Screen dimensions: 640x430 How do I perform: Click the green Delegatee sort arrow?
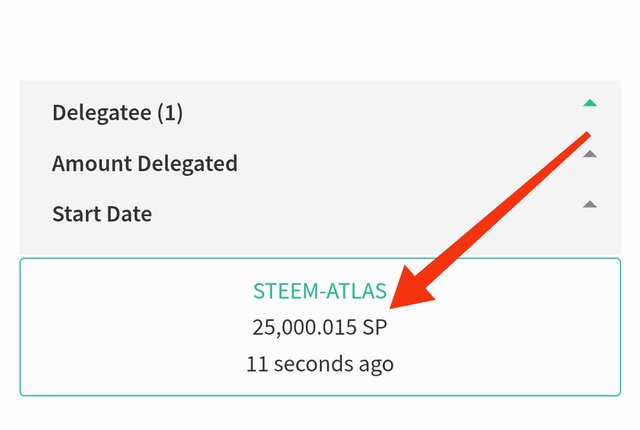pos(590,102)
